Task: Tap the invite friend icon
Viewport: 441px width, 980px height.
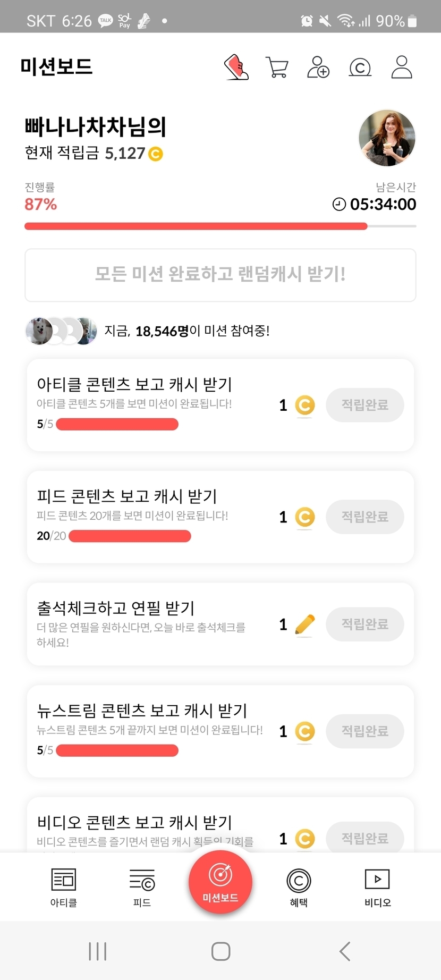Action: [318, 67]
